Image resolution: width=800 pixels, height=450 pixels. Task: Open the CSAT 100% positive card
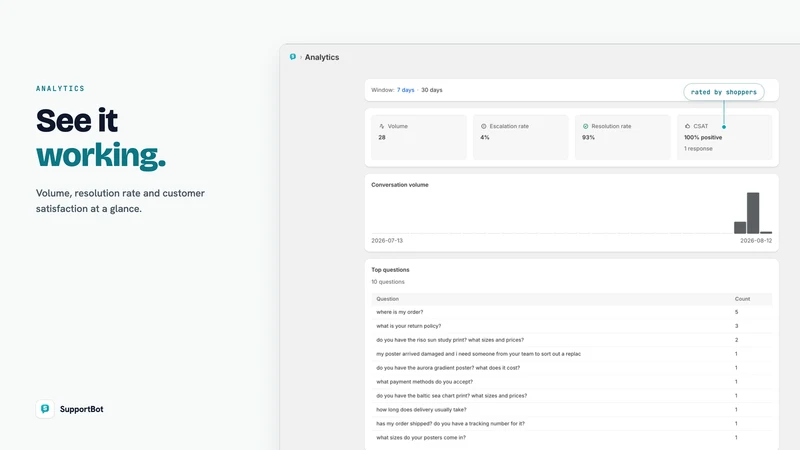724,137
